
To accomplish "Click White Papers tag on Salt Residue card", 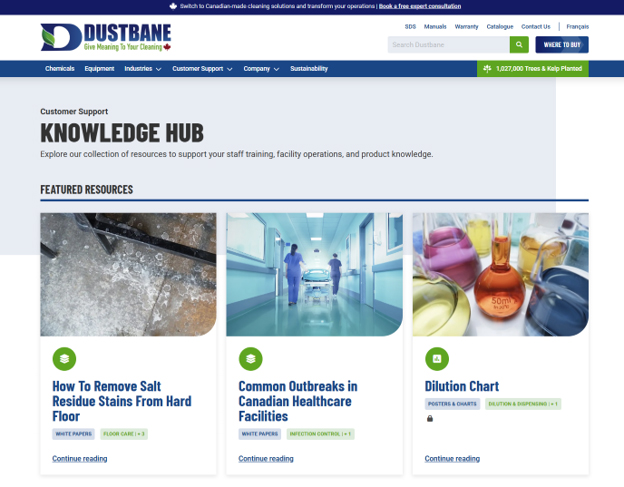I will [x=74, y=434].
